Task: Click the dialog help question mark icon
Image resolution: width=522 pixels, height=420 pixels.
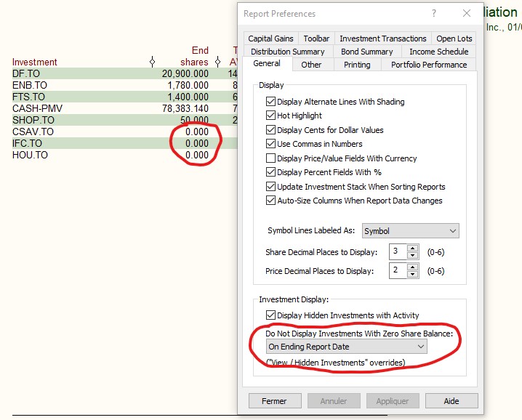Action: click(x=434, y=13)
